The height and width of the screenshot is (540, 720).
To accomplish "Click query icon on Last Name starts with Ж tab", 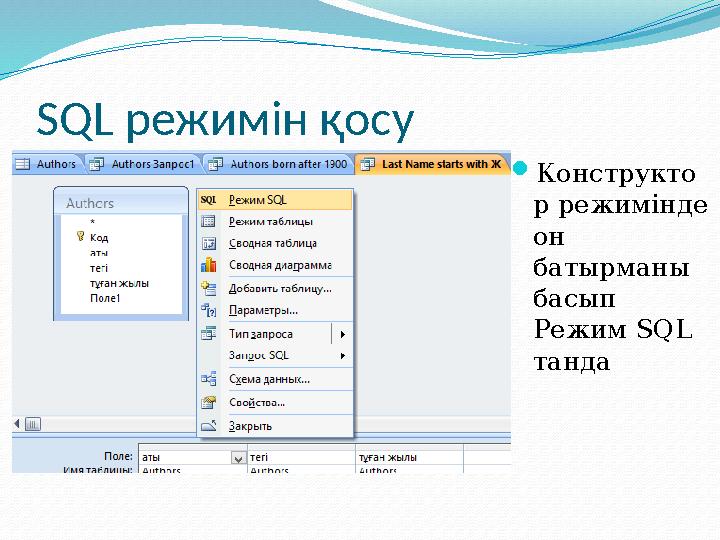I will [367, 164].
